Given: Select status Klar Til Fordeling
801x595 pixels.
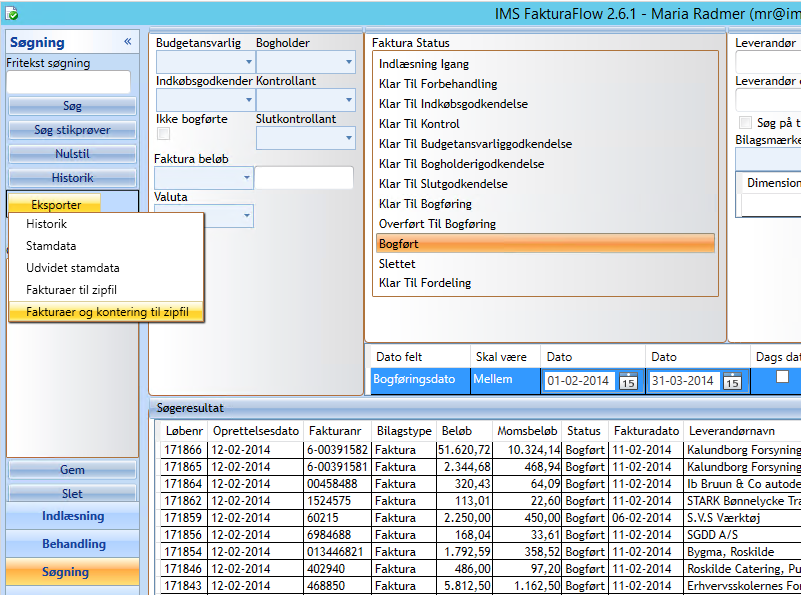Looking at the screenshot, I should 545,283.
